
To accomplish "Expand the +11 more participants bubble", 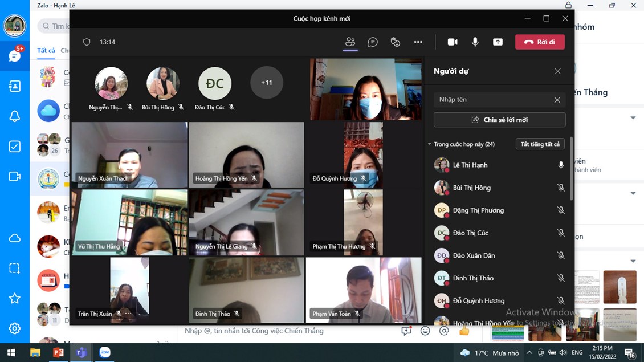I will pyautogui.click(x=267, y=83).
